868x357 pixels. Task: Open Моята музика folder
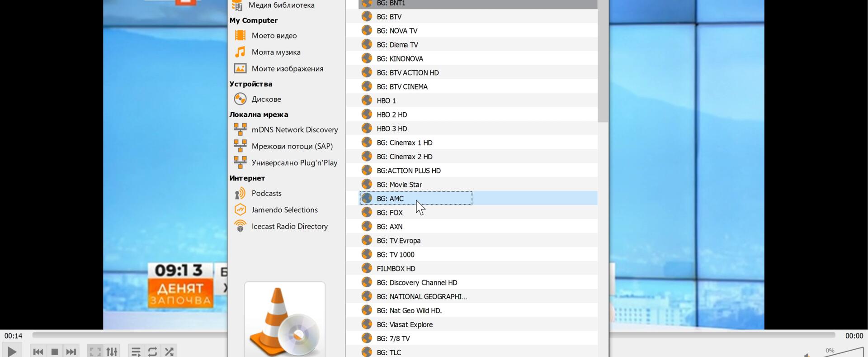276,52
